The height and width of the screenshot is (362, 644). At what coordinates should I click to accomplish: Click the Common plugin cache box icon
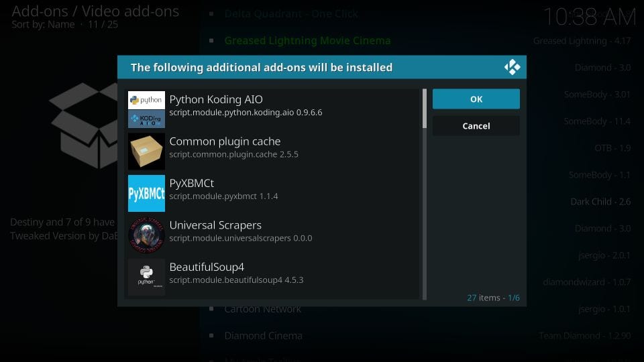pyautogui.click(x=146, y=152)
